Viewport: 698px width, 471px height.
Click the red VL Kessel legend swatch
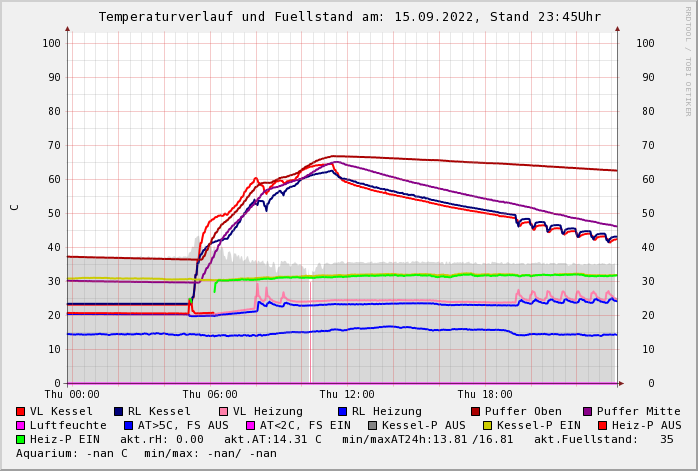[20, 411]
